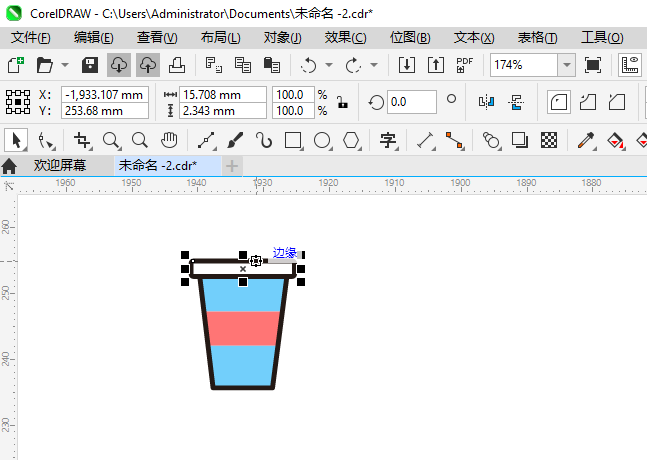
Task: Expand the Open file dropdown arrow
Action: (x=65, y=65)
